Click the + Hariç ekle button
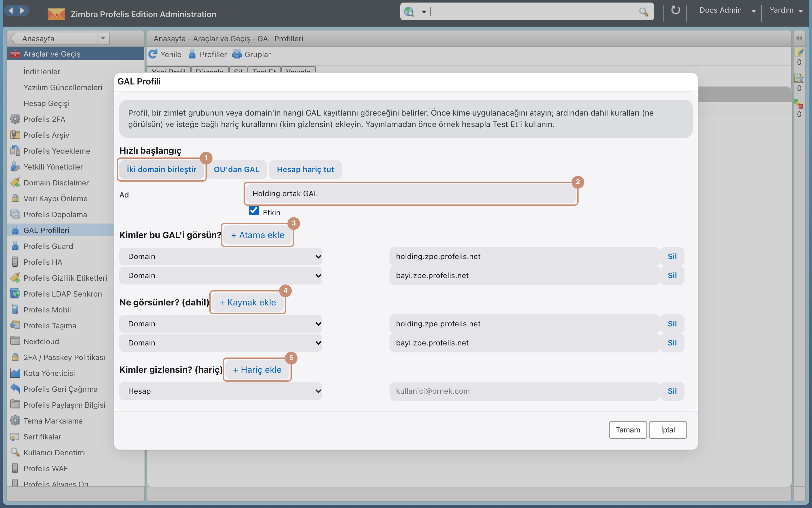The width and height of the screenshot is (812, 508). pyautogui.click(x=257, y=370)
